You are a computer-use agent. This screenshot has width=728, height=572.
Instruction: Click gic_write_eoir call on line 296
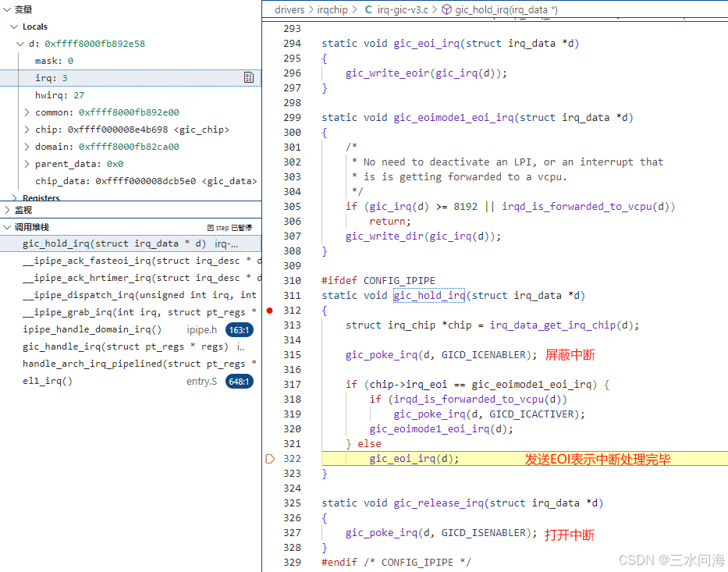click(387, 73)
